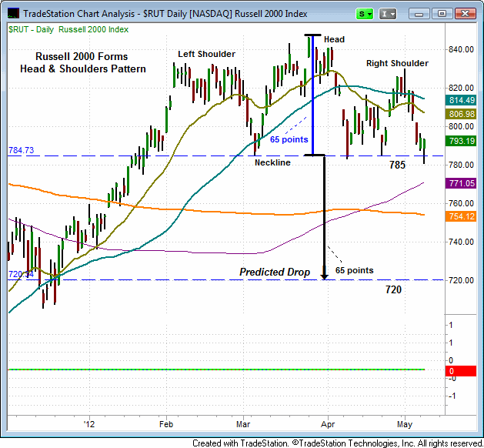This screenshot has height=448, width=484.
Task: Click the 814.49 teal price tag
Action: (461, 100)
